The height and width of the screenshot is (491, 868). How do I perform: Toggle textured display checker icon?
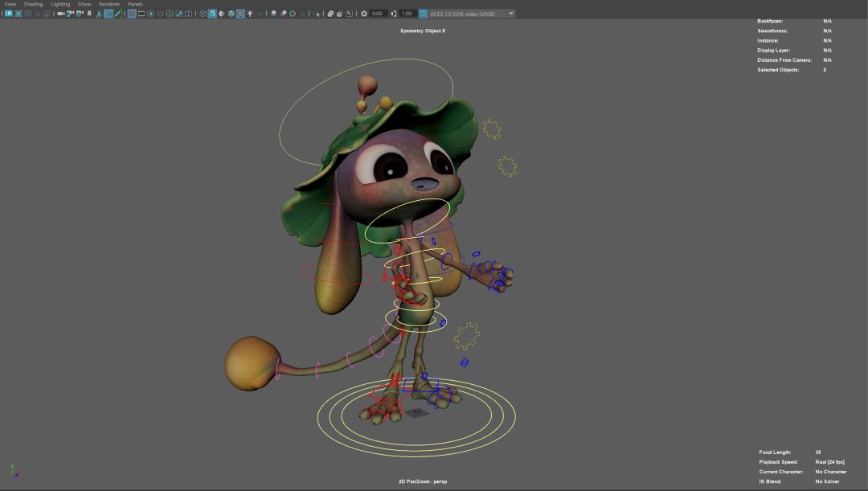(240, 14)
